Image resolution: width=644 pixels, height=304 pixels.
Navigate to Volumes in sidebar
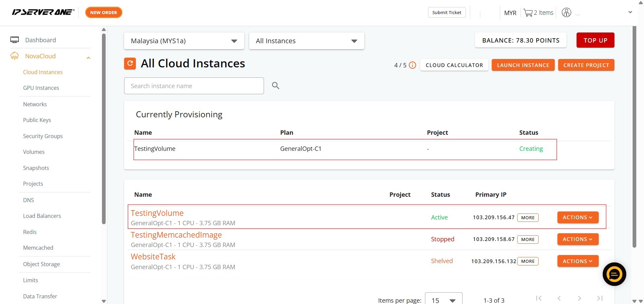tap(34, 152)
